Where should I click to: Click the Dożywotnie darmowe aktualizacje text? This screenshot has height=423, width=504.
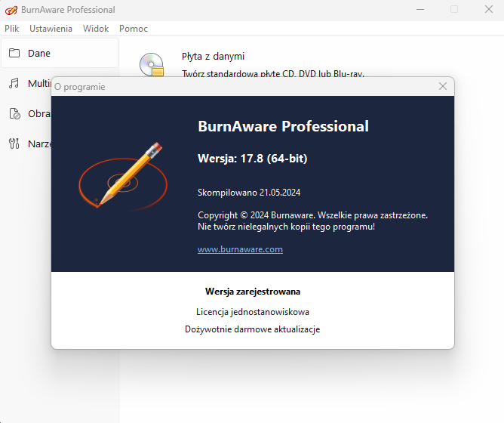pos(253,329)
